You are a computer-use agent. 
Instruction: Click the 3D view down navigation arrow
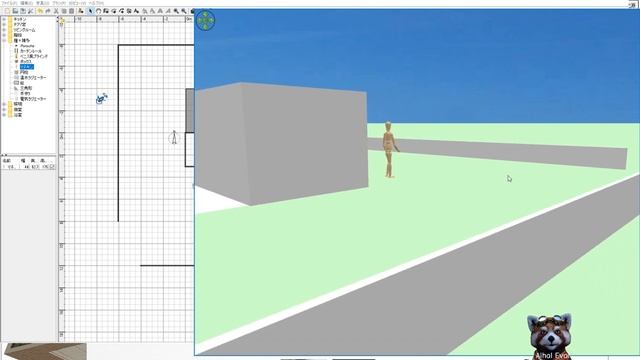click(205, 26)
